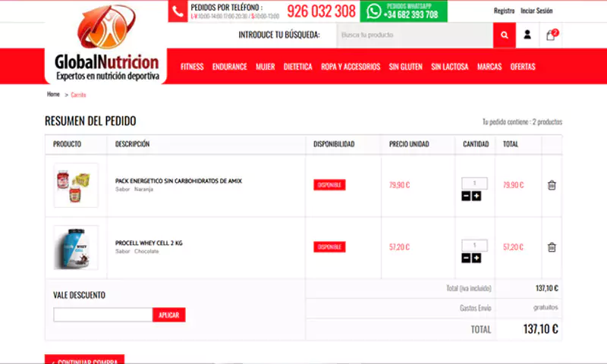The image size is (607, 364).
Task: Click the Registro link
Action: 504,11
